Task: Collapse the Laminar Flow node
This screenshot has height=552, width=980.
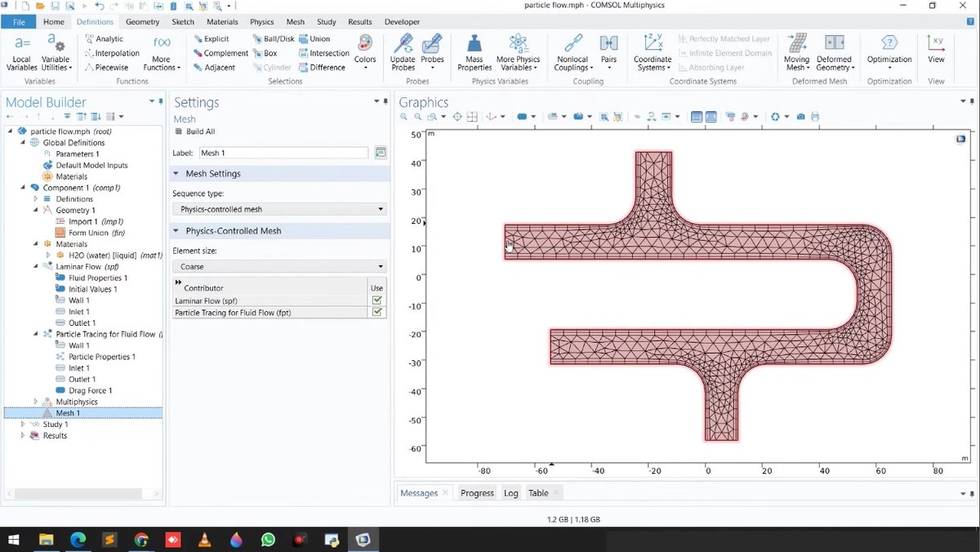Action: click(36, 266)
